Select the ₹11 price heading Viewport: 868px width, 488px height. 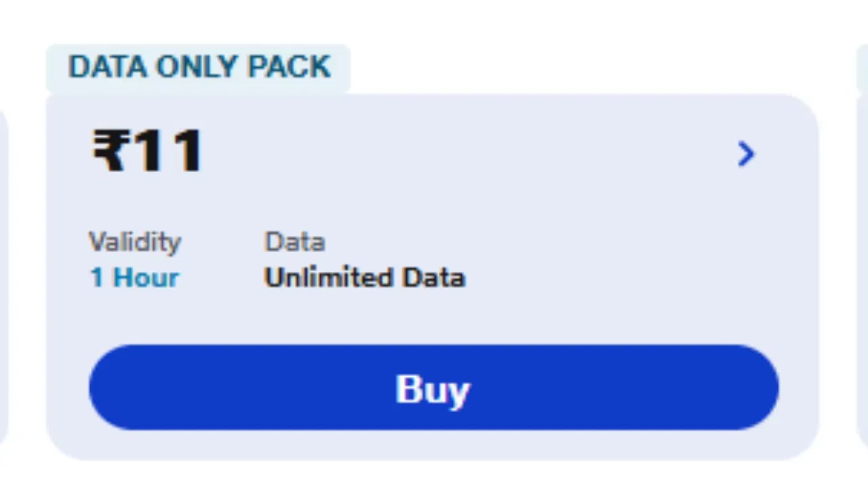point(148,150)
